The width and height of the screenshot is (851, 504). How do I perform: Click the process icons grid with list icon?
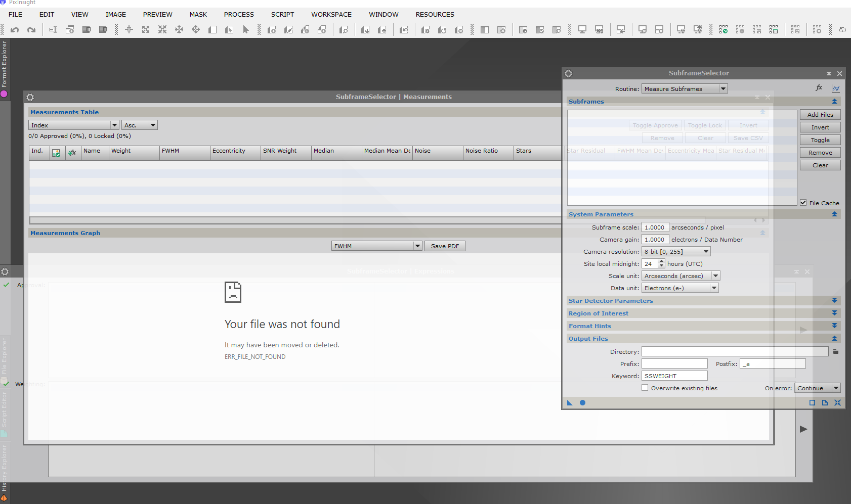click(x=774, y=30)
